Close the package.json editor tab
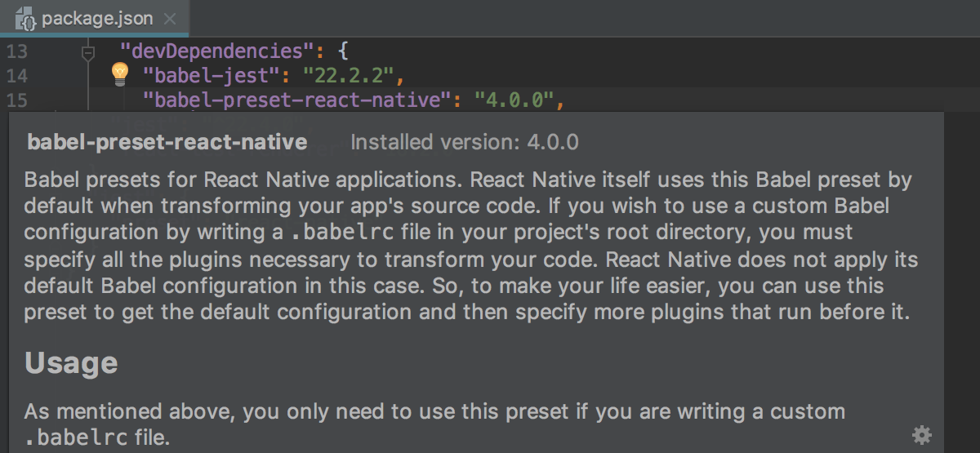Image resolution: width=980 pixels, height=453 pixels. [169, 18]
